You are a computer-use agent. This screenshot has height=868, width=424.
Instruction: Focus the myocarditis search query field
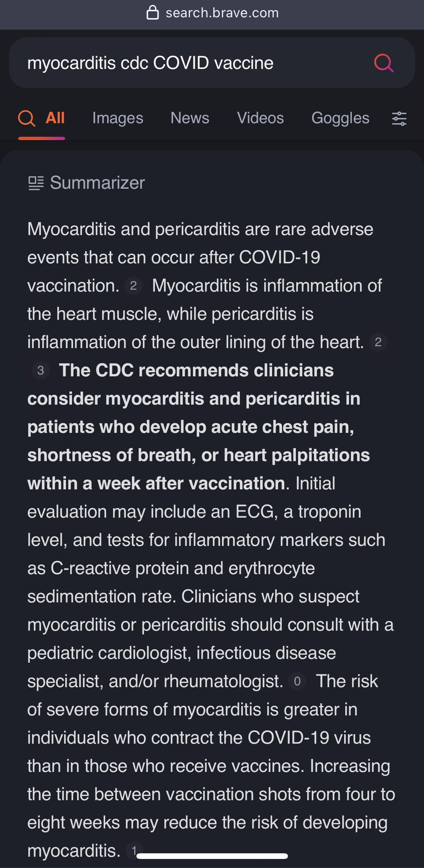[x=188, y=63]
